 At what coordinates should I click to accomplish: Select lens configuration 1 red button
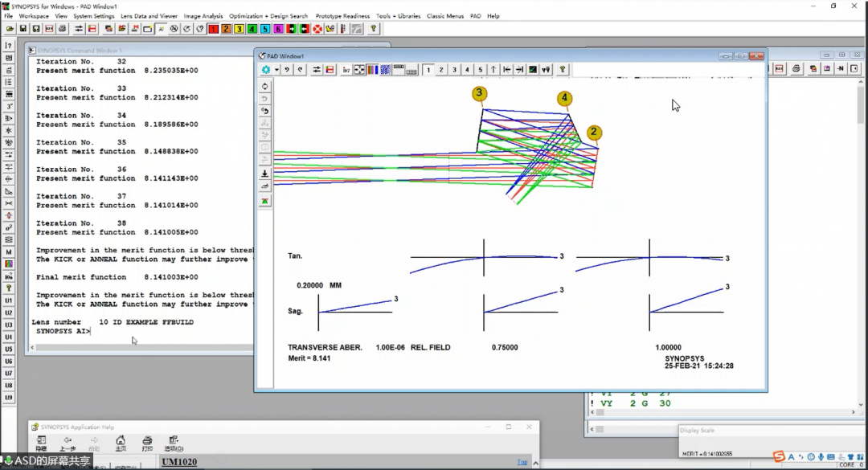[x=213, y=29]
